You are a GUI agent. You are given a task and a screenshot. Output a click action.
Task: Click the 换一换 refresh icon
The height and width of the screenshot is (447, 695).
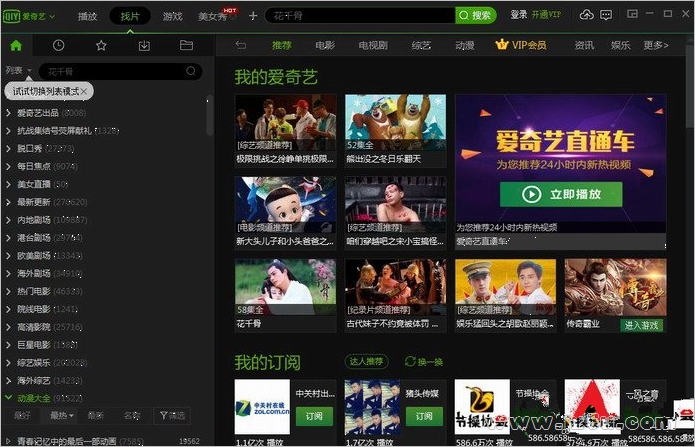[410, 361]
